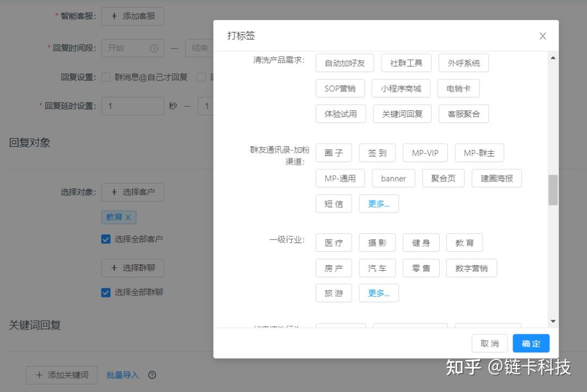Click the 添加客服 button
Screen dimensions: 587x392
point(133,16)
